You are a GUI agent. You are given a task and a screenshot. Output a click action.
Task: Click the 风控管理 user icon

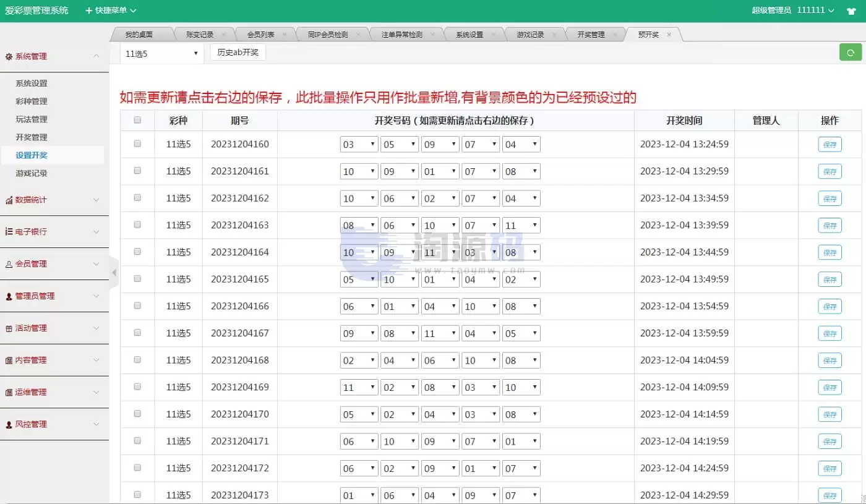tap(9, 425)
